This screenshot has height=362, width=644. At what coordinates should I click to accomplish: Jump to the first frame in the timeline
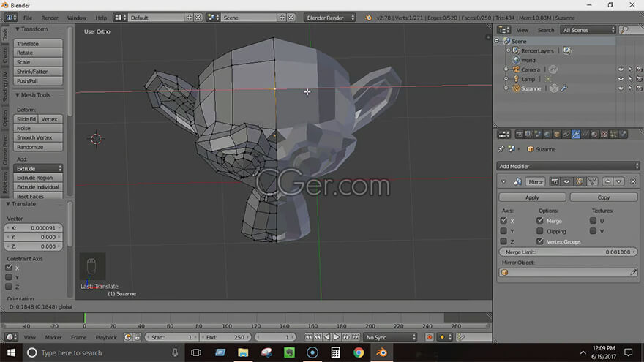coord(308,337)
